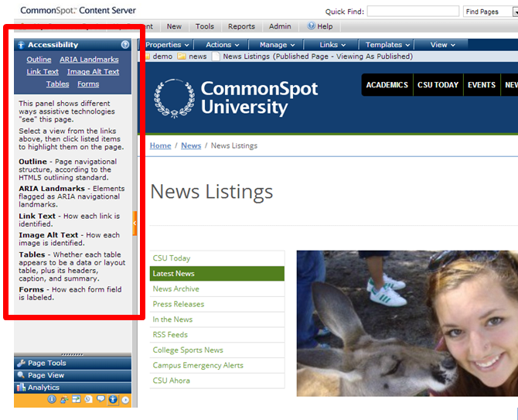Expand the Page Tools panel

pyautogui.click(x=73, y=364)
